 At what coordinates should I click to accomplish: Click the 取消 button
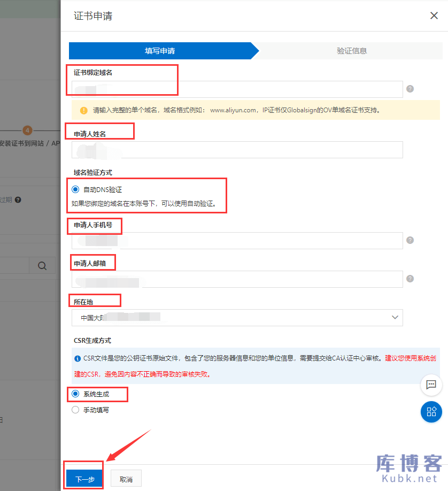(x=126, y=478)
